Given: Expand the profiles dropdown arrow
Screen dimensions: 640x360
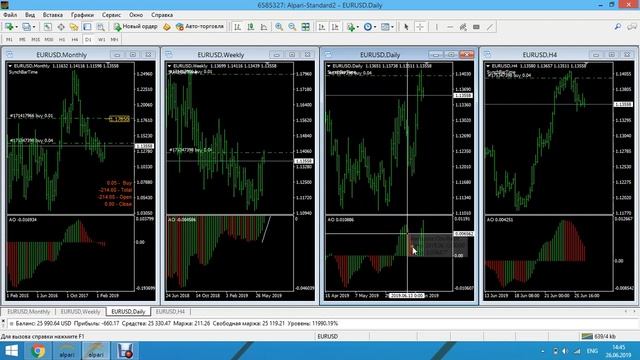Looking at the screenshot, I should pyautogui.click(x=34, y=27).
